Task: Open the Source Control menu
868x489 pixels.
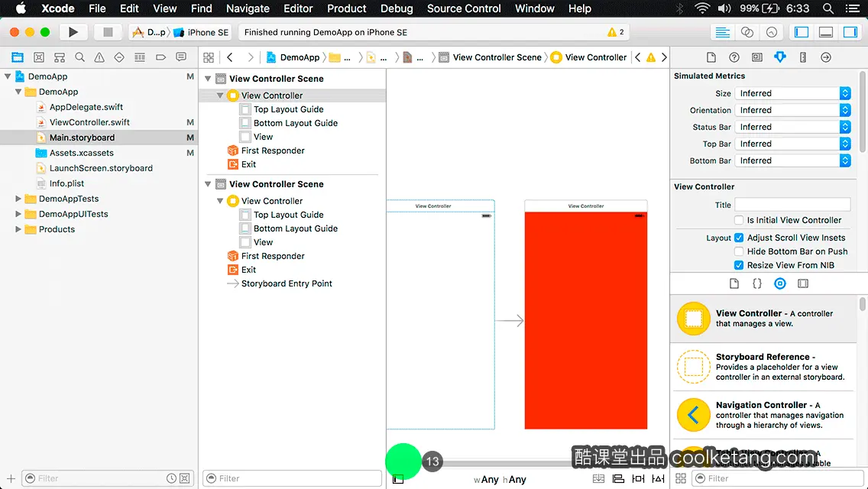Action: [464, 8]
